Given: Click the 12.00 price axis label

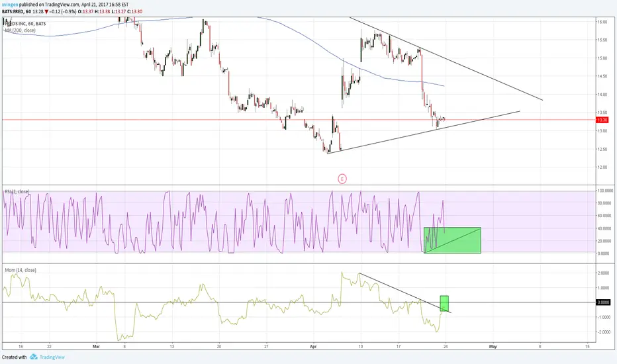Looking at the screenshot, I should [602, 167].
